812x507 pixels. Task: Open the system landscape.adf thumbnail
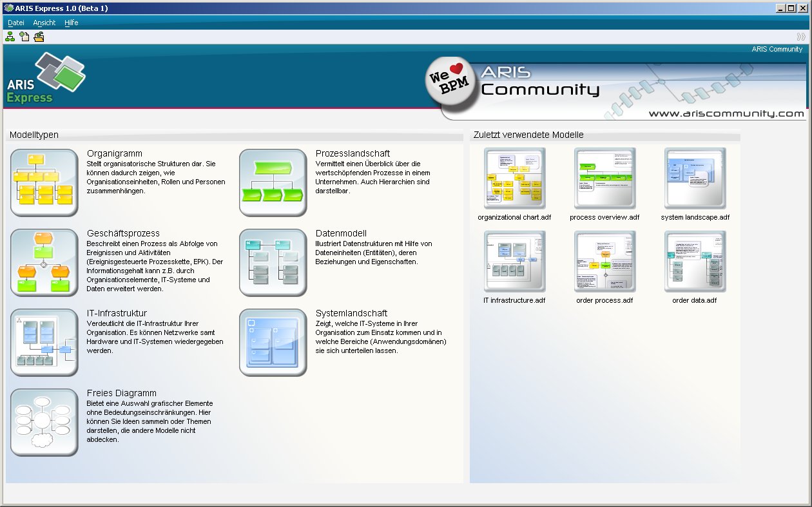(x=695, y=178)
